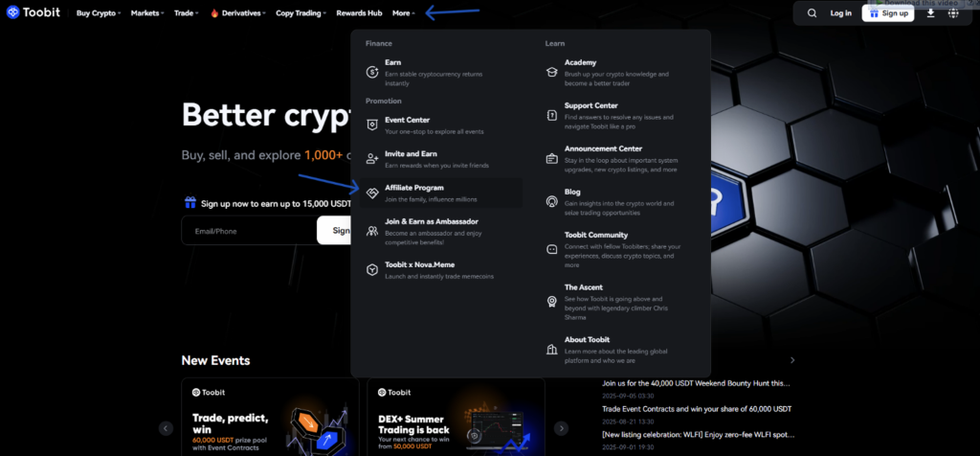
Task: Click The Ascent medal icon
Action: click(552, 302)
